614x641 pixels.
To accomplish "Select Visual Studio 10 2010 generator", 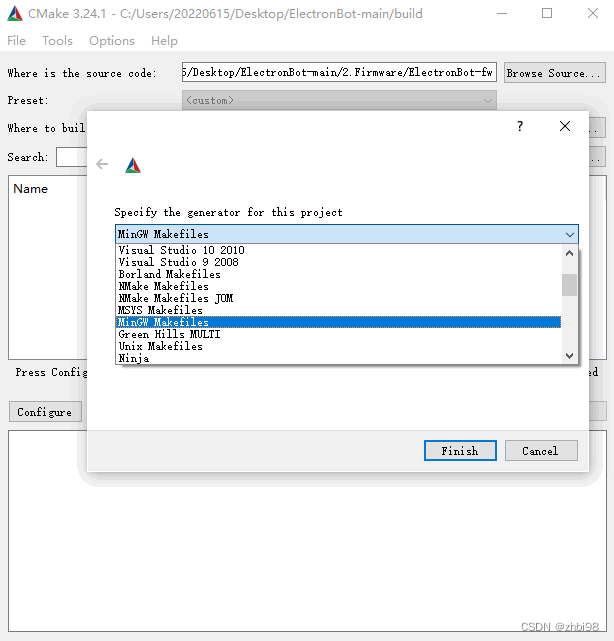I will tap(338, 250).
